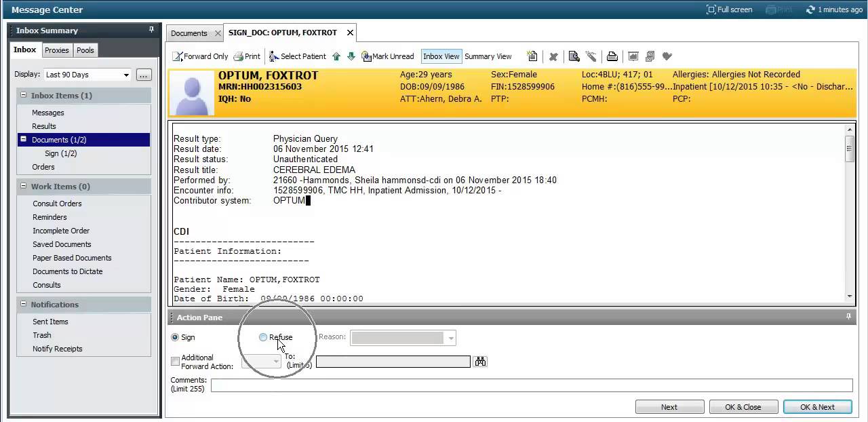The image size is (868, 422).
Task: Click the OK & Close button
Action: point(743,407)
